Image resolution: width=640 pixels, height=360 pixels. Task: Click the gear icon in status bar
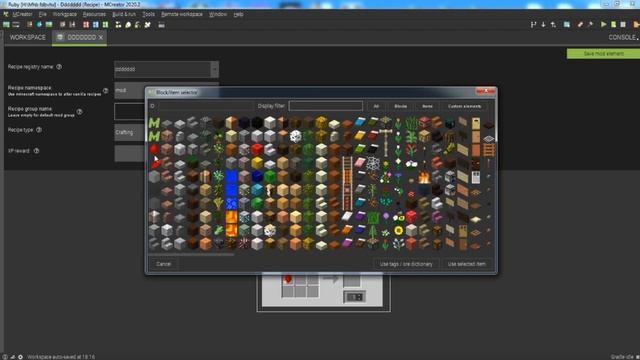click(20, 357)
